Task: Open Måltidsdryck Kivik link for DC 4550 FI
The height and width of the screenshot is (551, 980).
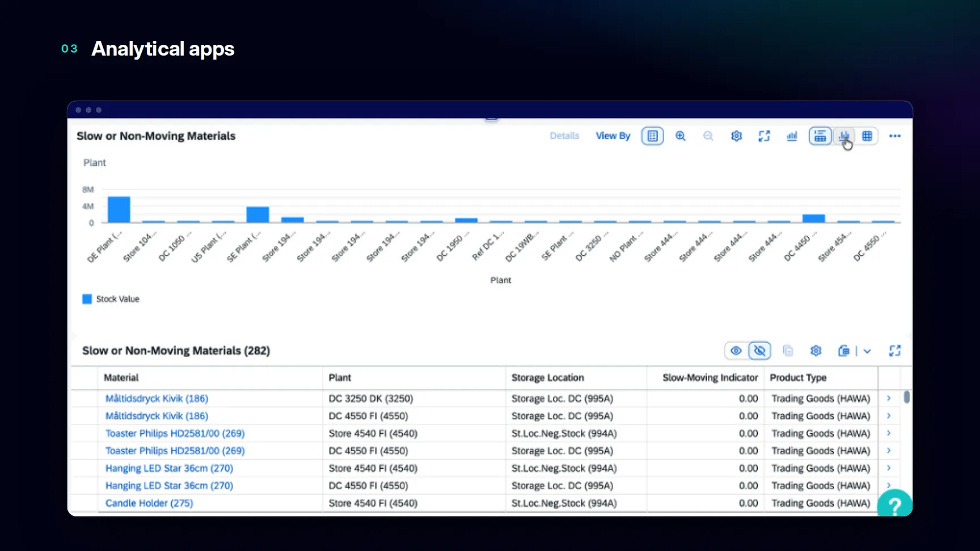Action: click(157, 416)
